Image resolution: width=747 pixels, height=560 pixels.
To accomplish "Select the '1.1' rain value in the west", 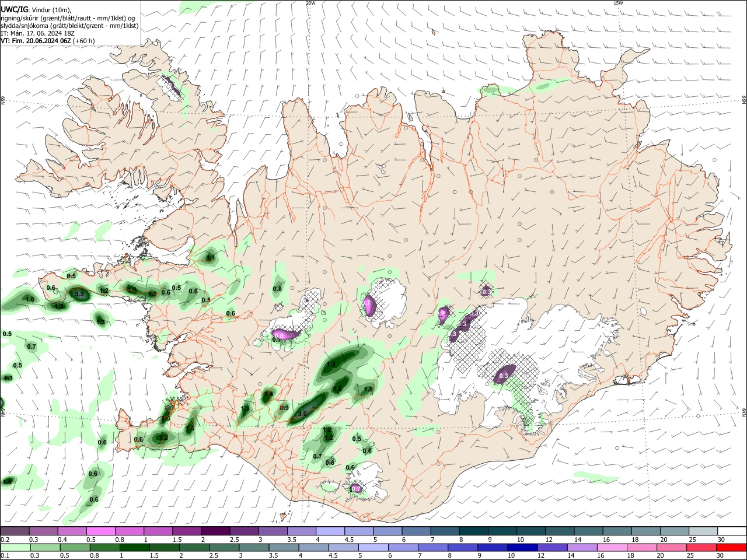I will 211,257.
